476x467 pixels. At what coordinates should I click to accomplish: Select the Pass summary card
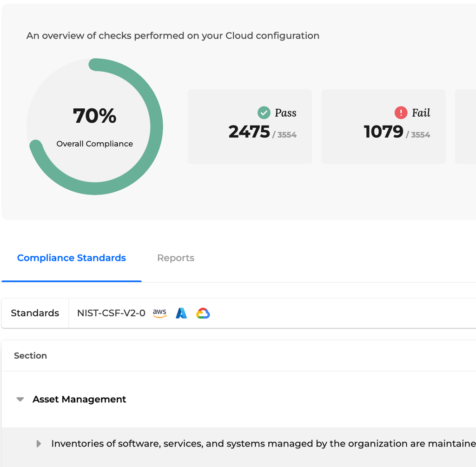250,126
